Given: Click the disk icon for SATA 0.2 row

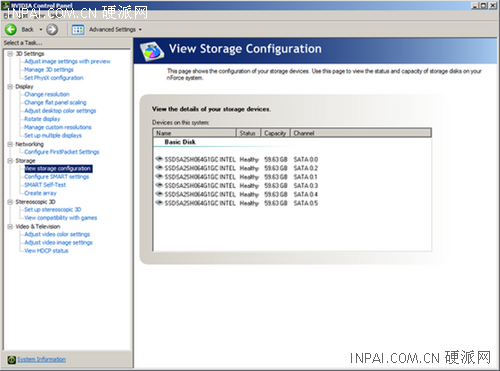Looking at the screenshot, I should pyautogui.click(x=159, y=168).
